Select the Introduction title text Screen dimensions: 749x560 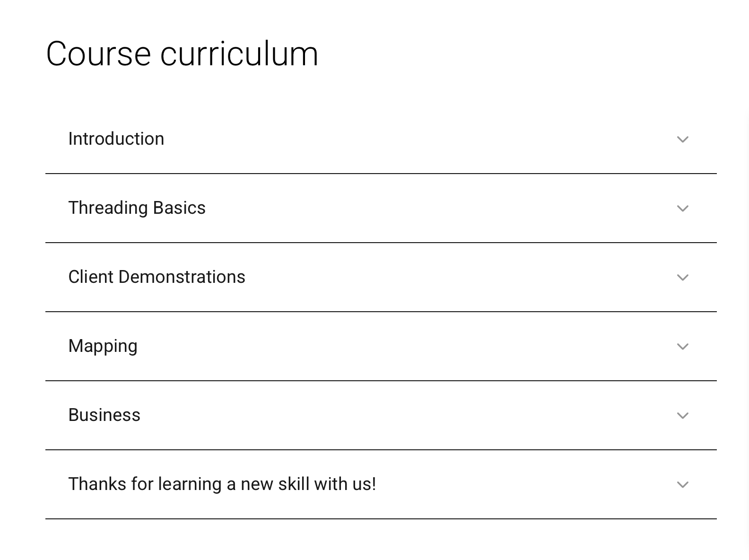click(x=116, y=139)
